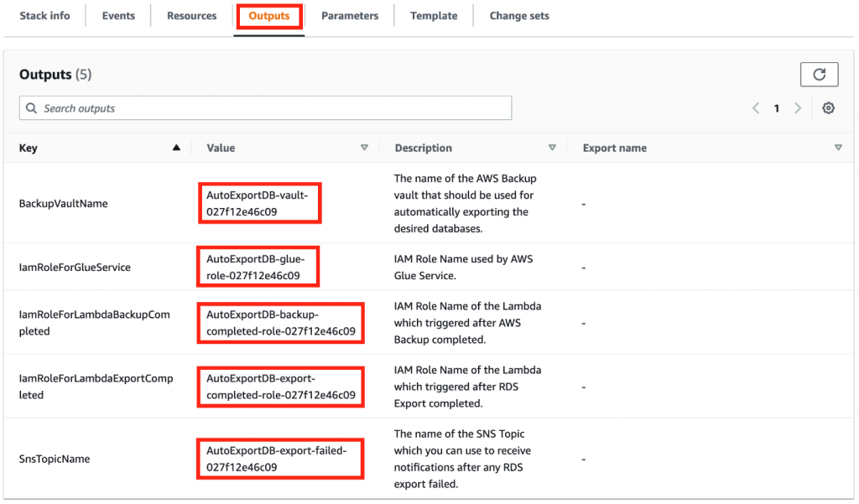This screenshot has width=859, height=504.
Task: Open the Template tab
Action: (434, 16)
